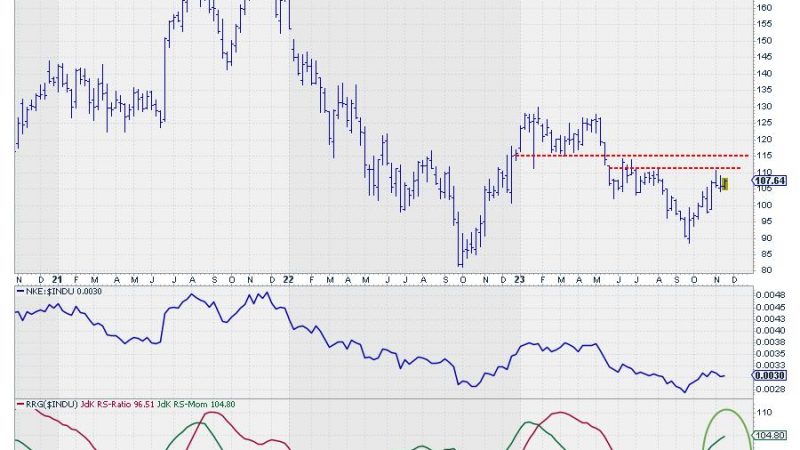Click the JdK RS-Mom 104.80 legend reading
Image resolution: width=800 pixels, height=450 pixels.
(x=196, y=404)
